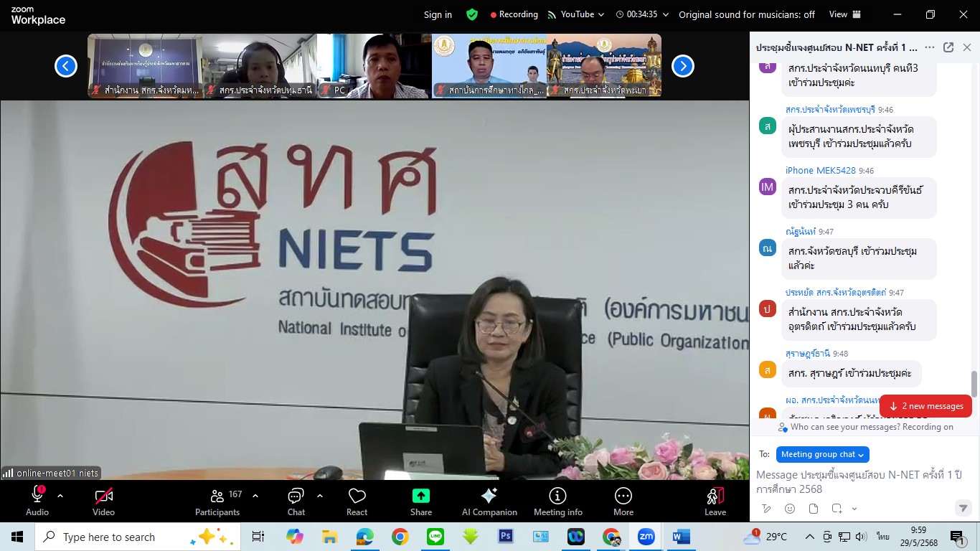Send the chat message with paper-plane button
Image resolution: width=980 pixels, height=551 pixels.
963,508
